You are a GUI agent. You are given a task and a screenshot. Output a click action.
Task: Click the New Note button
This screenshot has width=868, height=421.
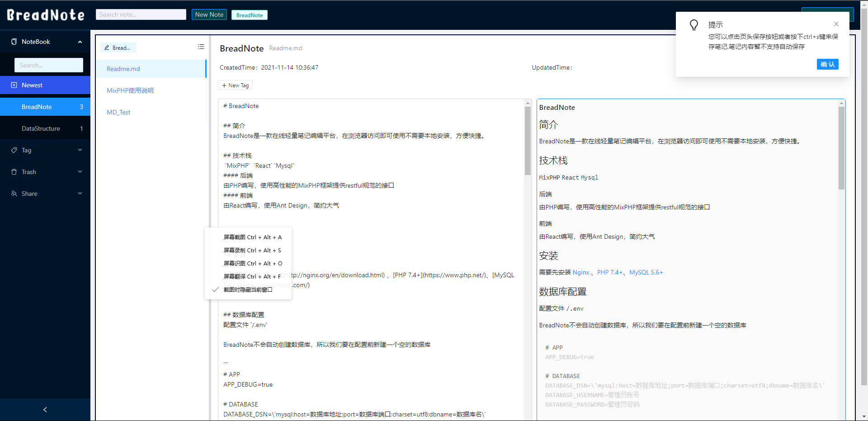[x=209, y=15]
